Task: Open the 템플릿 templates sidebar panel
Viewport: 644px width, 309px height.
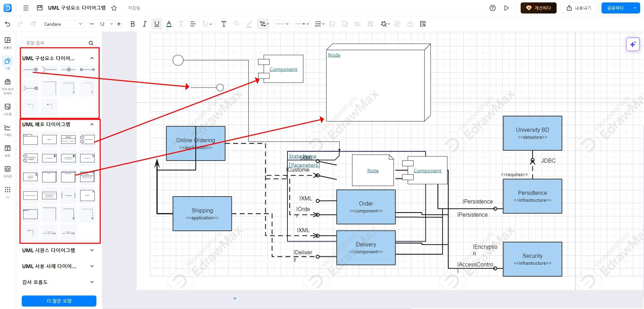Action: (x=8, y=43)
